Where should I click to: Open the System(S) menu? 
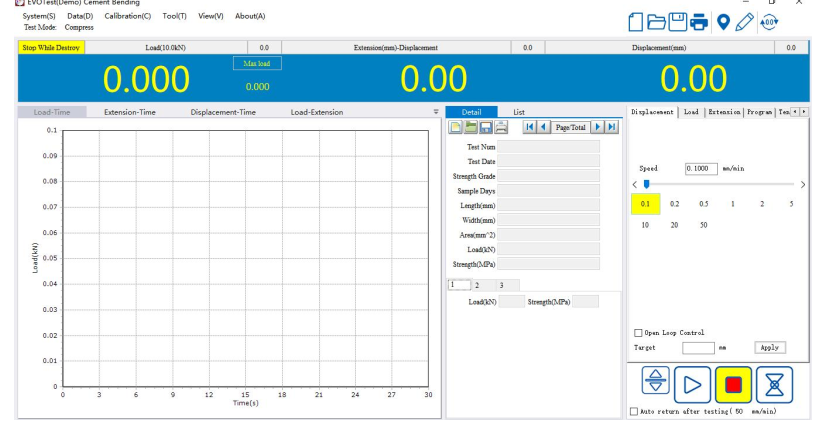click(39, 16)
